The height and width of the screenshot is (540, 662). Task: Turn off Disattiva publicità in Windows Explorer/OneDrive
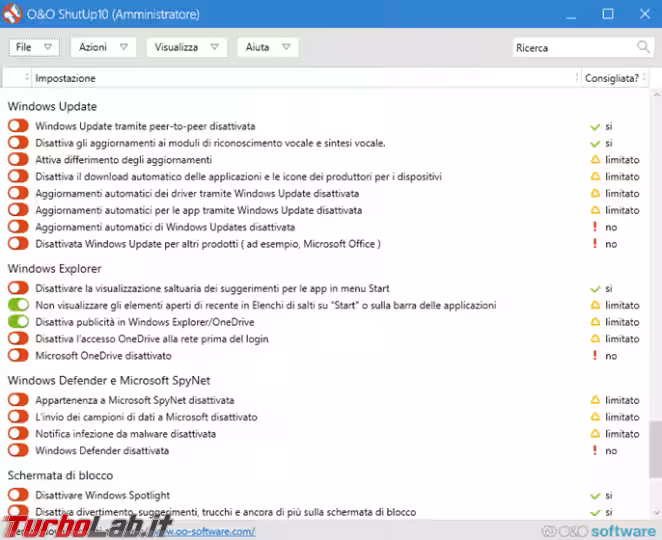[18, 322]
